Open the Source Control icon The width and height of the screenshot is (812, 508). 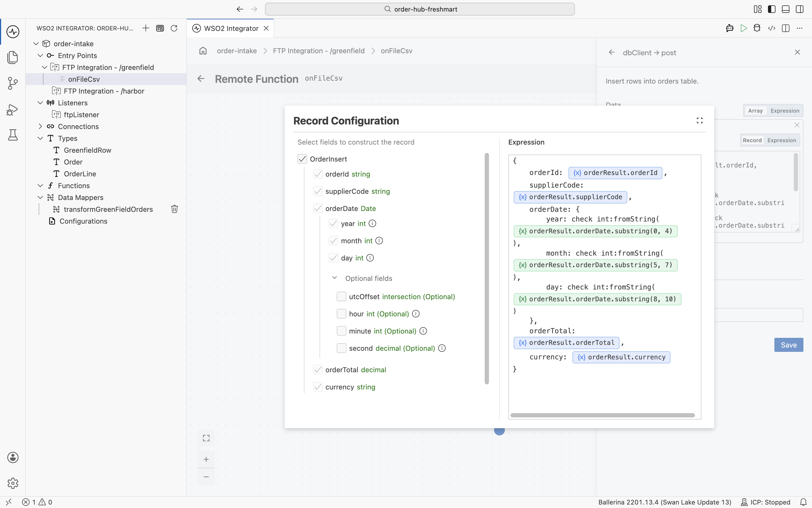click(x=13, y=83)
